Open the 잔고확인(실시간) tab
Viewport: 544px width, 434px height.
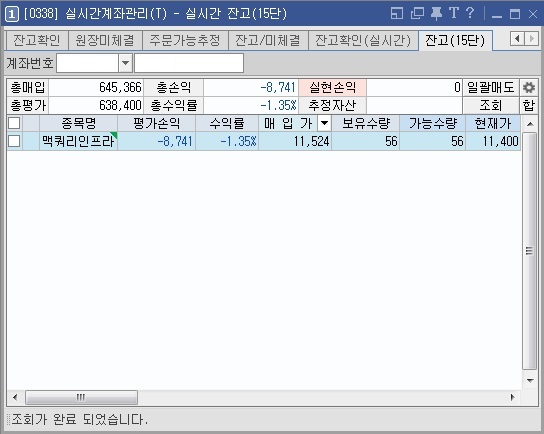(x=363, y=41)
